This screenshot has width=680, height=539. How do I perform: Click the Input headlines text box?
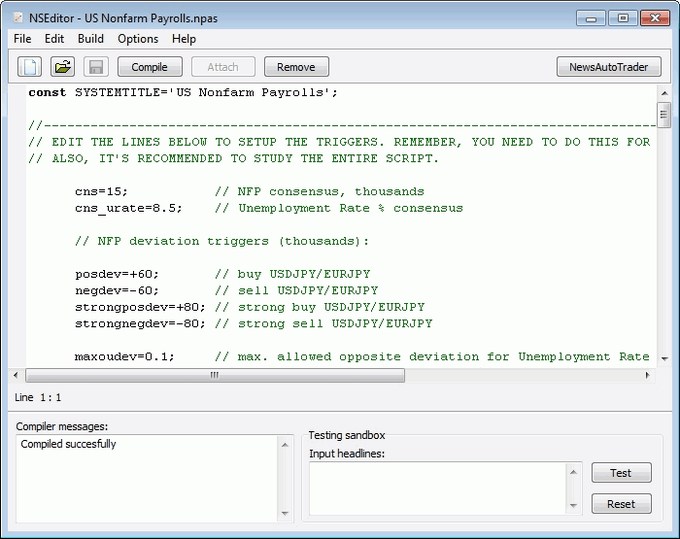coord(438,488)
